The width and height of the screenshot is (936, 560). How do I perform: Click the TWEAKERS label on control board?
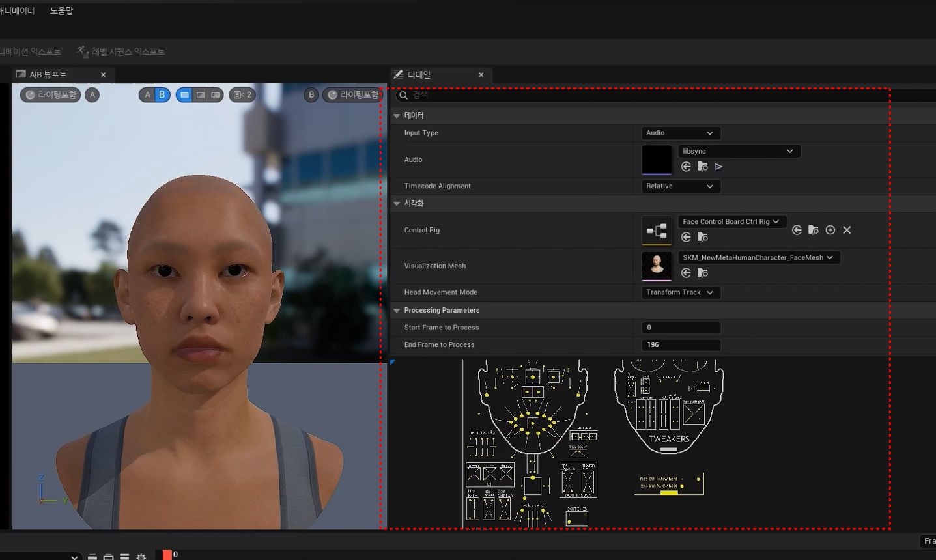[x=669, y=439]
